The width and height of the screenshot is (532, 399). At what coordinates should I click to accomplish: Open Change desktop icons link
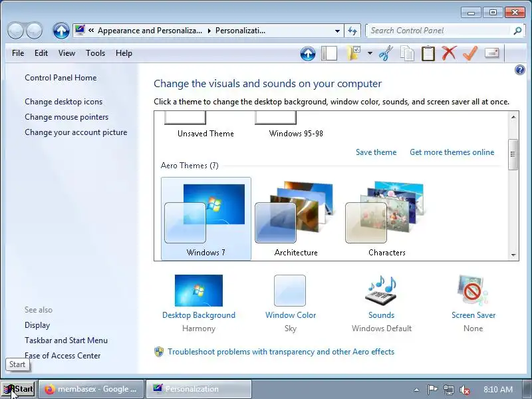[63, 102]
